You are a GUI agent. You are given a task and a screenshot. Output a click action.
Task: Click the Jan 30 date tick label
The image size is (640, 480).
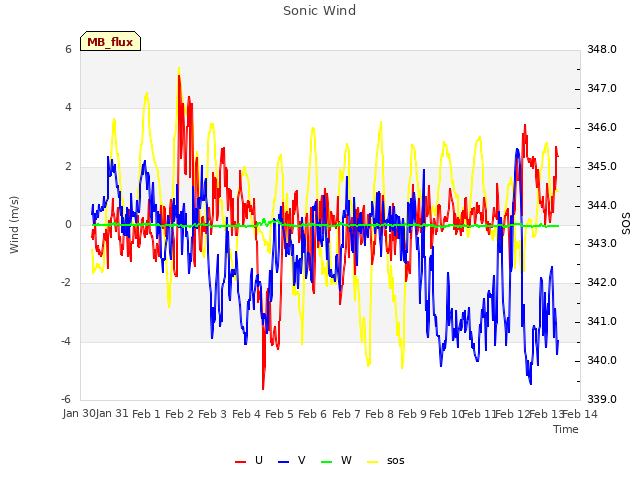79,413
